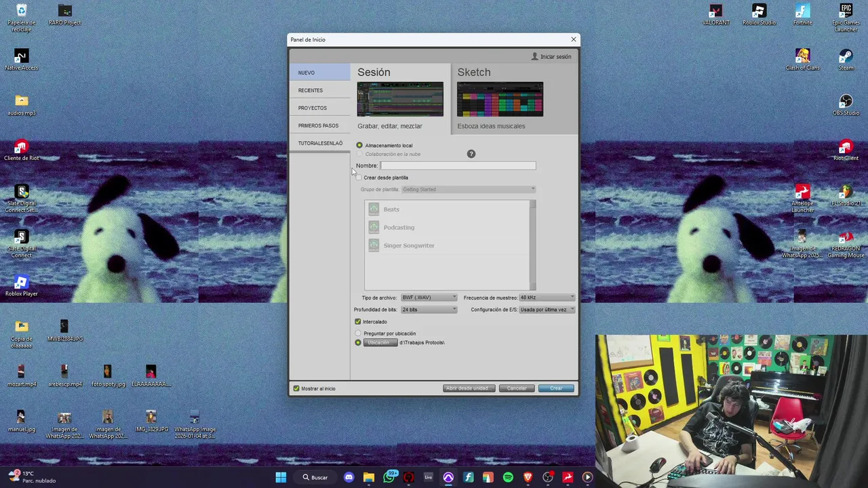Open the TUTORIALESENLAÓ tab
This screenshot has height=488, width=868.
319,143
